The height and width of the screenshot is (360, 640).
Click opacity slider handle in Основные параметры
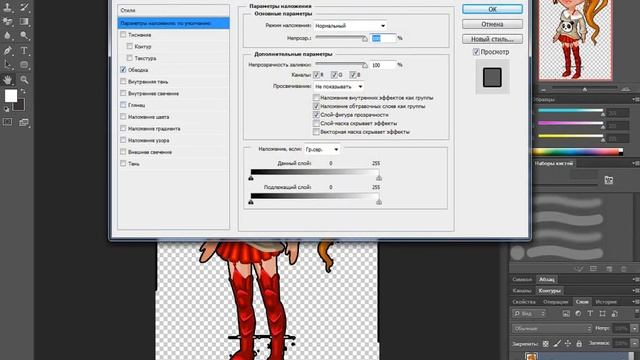[x=365, y=39]
